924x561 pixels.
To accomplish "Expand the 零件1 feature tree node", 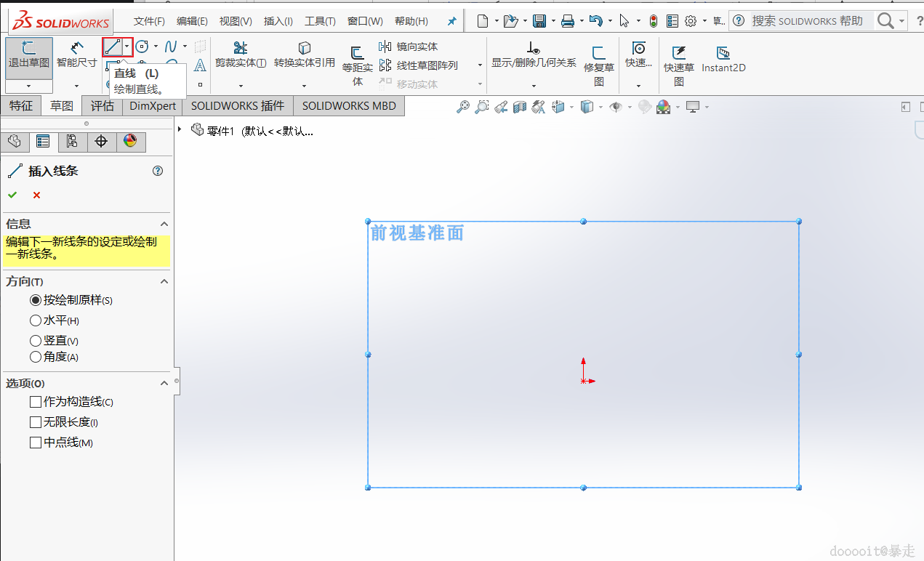I will pyautogui.click(x=180, y=129).
